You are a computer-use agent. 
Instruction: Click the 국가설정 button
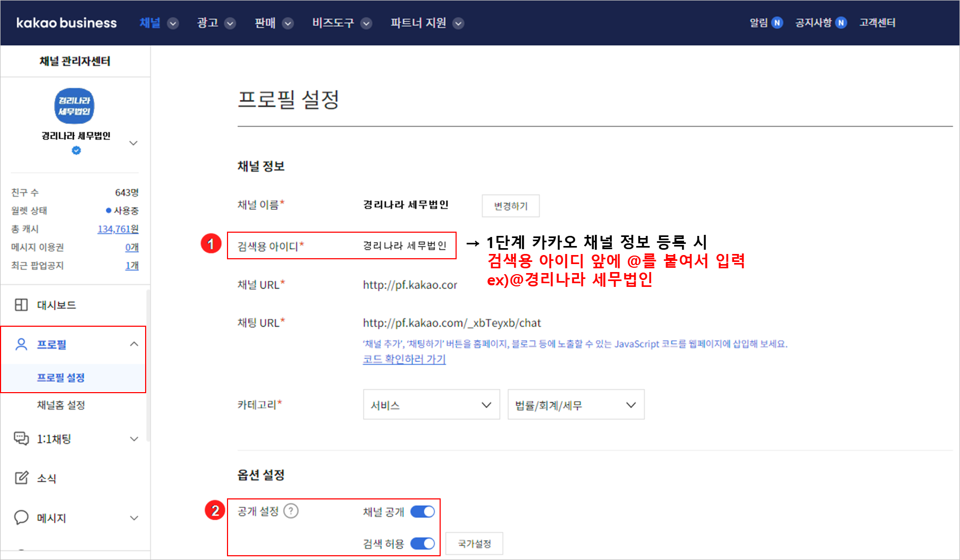coord(474,544)
